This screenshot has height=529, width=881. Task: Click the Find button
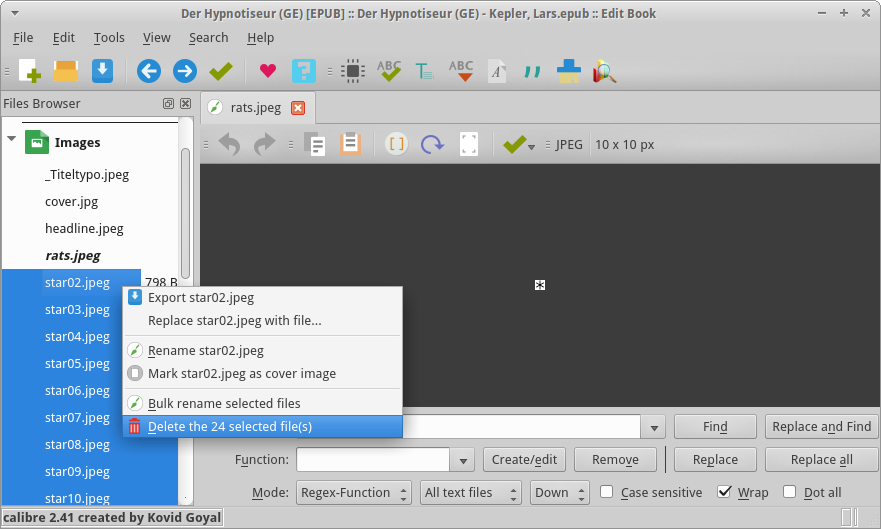pos(715,427)
